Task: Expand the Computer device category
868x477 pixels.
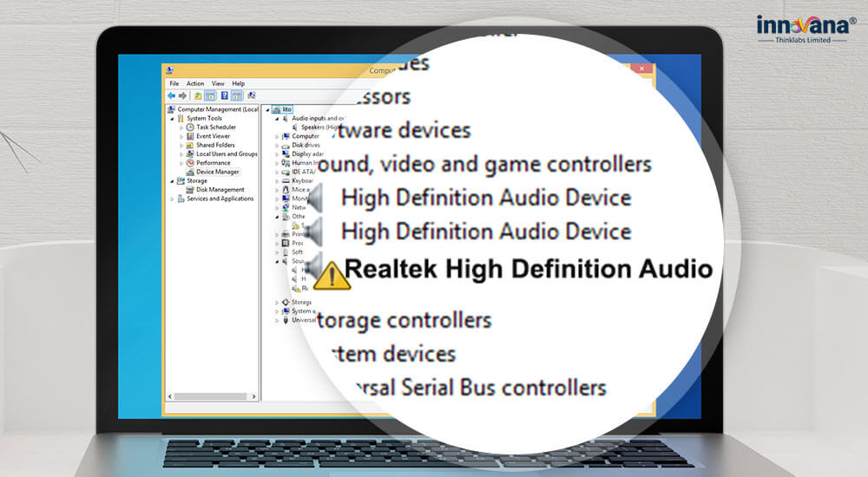Action: pyautogui.click(x=278, y=136)
